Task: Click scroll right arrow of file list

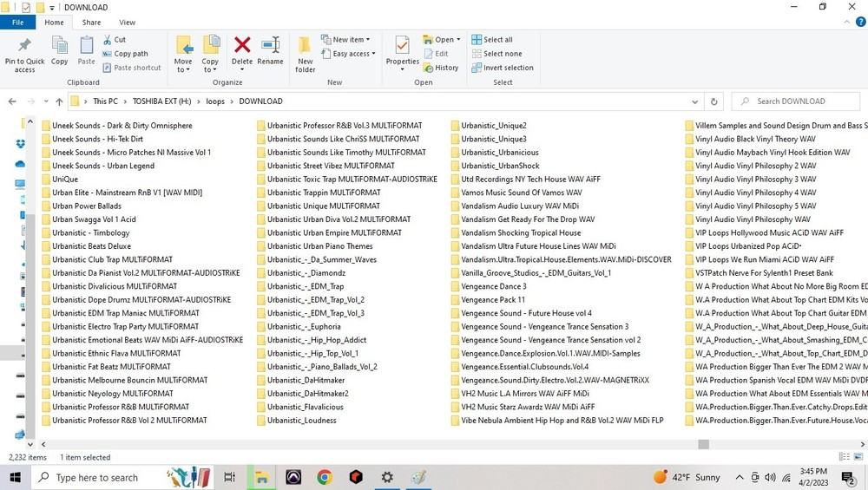Action: [x=863, y=444]
